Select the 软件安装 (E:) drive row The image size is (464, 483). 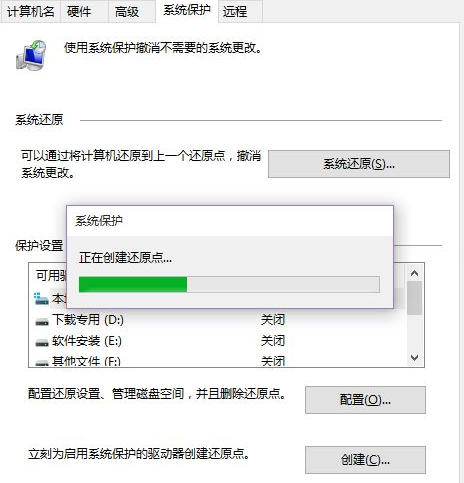(217, 341)
